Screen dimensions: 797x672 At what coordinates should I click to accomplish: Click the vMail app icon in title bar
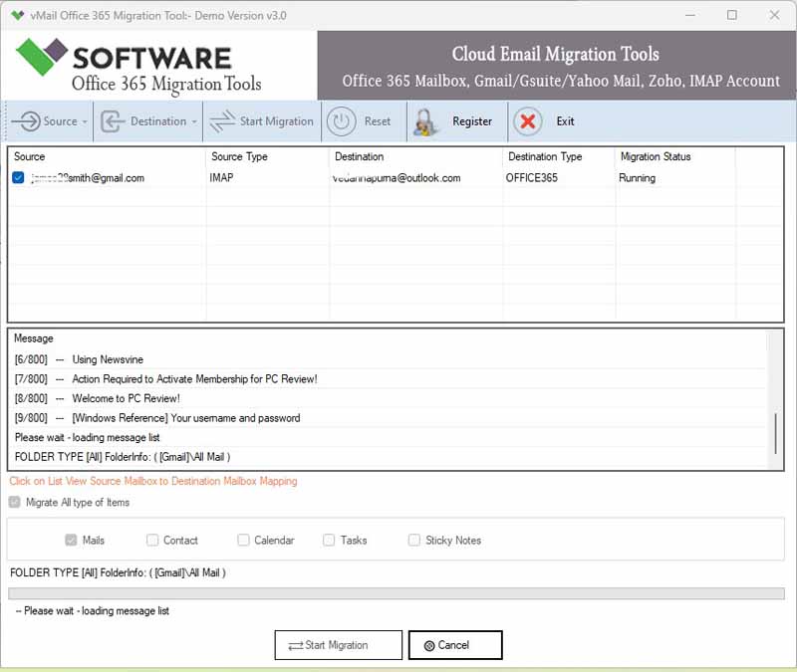pos(17,15)
